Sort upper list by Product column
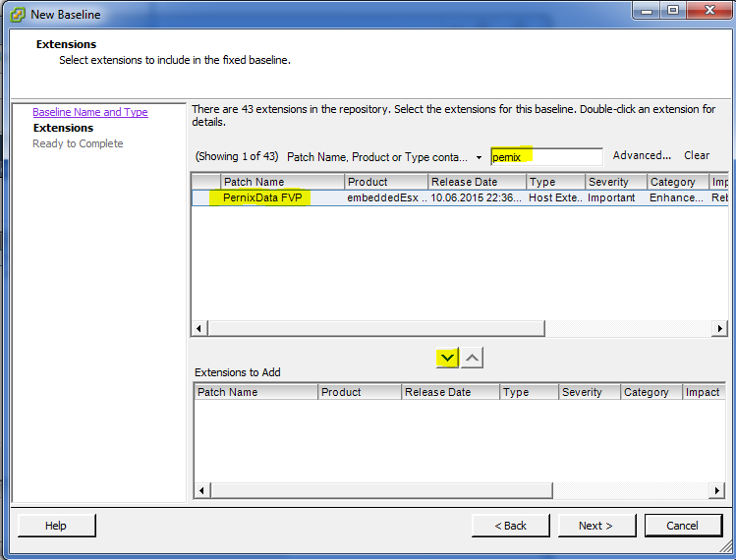The height and width of the screenshot is (560, 736). point(386,182)
